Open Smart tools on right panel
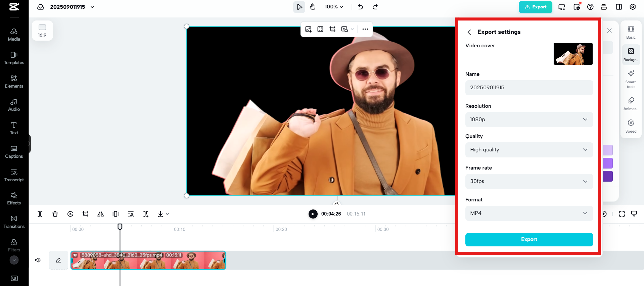644x286 pixels. tap(631, 79)
